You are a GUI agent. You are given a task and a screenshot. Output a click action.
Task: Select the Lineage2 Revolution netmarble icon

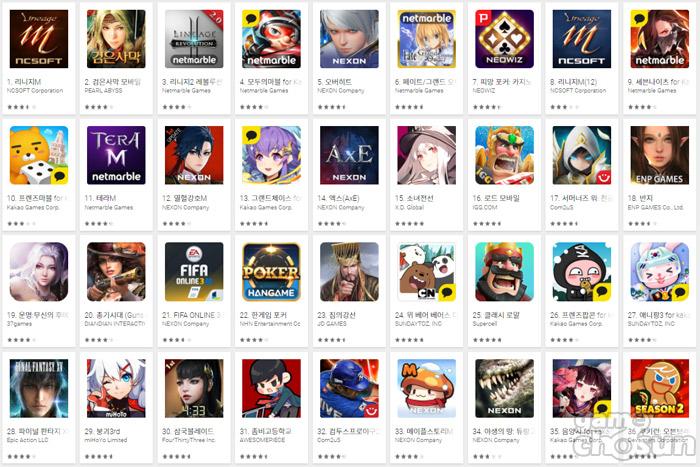point(194,39)
